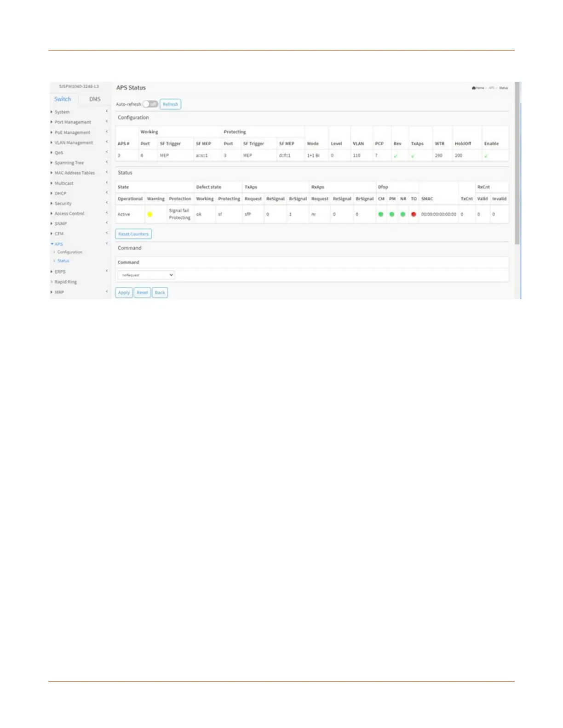Click the SMAC value 00:00:00:00:00:00
The height and width of the screenshot is (728, 563).
[439, 214]
